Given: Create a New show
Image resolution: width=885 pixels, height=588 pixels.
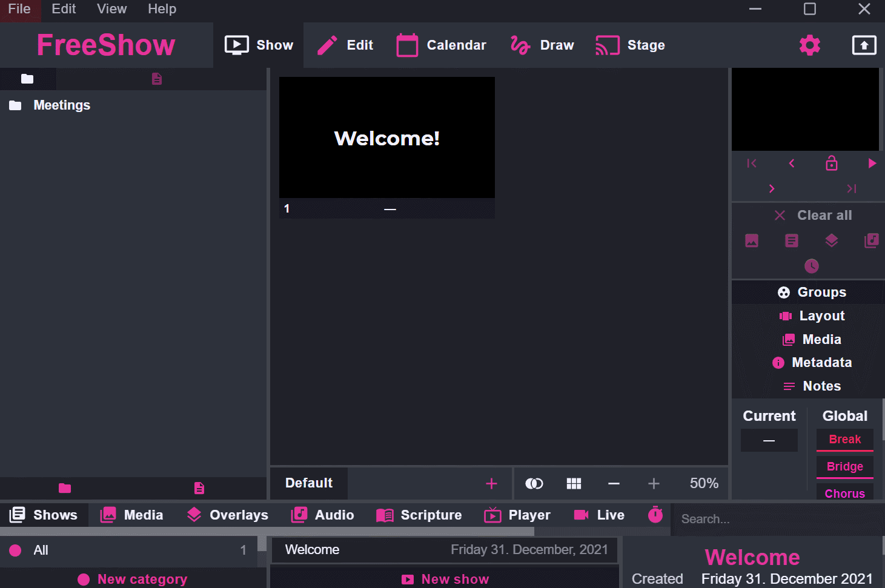Looking at the screenshot, I should coord(445,579).
